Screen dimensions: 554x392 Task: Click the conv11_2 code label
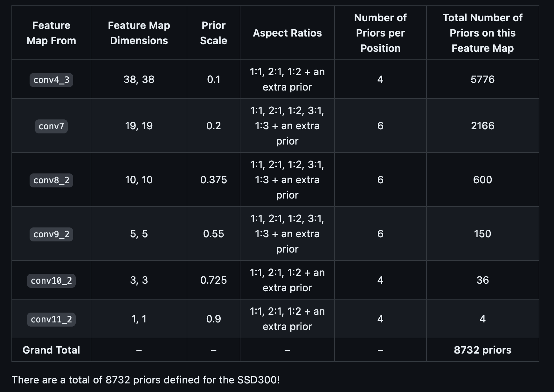click(x=51, y=319)
